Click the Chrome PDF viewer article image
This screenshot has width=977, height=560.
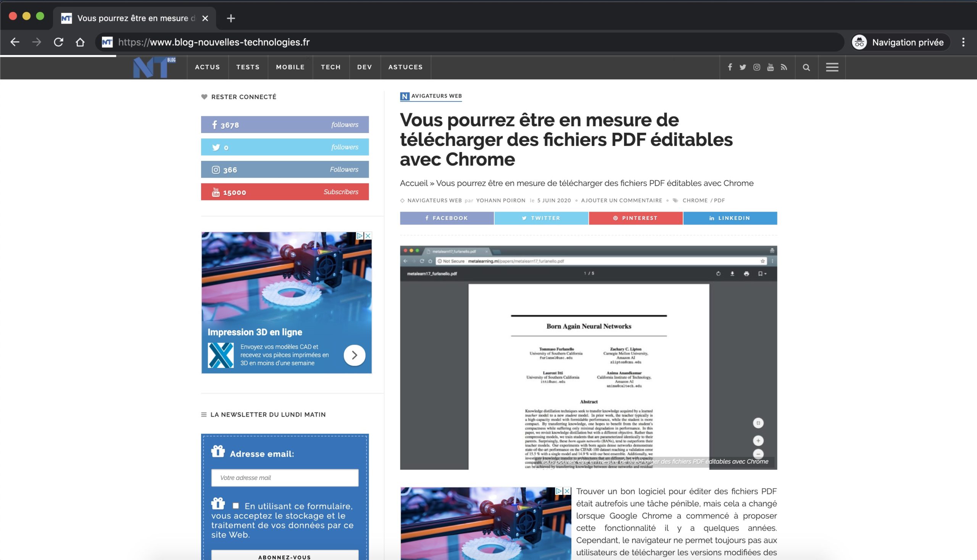(x=588, y=358)
